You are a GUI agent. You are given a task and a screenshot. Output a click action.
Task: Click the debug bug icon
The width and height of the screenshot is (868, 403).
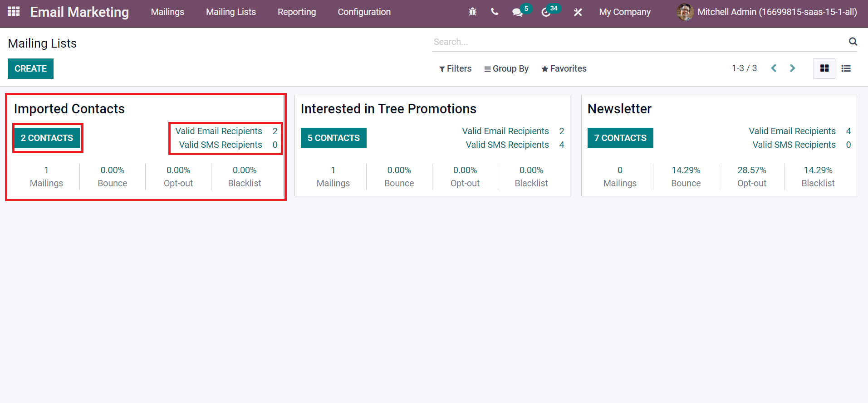pos(472,12)
